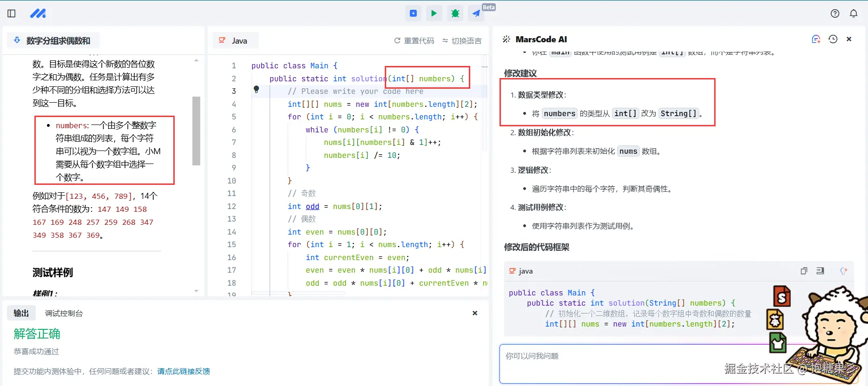Toggle the left sidebar panel
The width and height of the screenshot is (868, 386).
[x=12, y=13]
